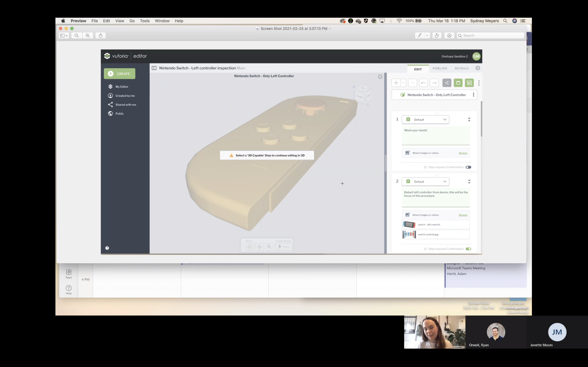Click the Vuforia share procedure icon

(447, 83)
